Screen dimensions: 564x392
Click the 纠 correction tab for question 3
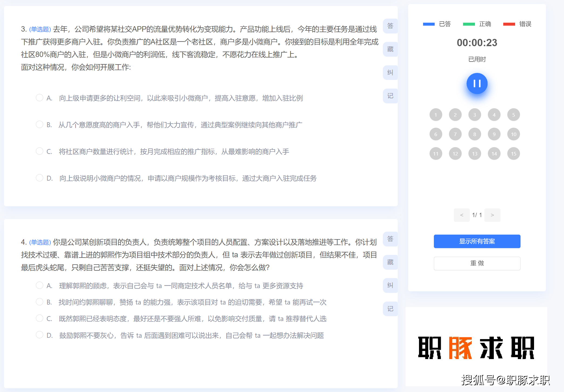[x=390, y=72]
